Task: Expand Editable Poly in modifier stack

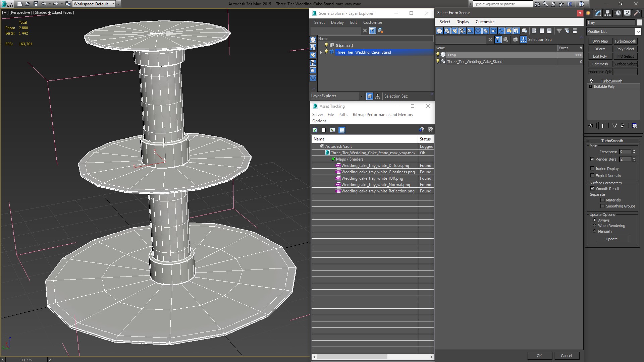Action: (x=591, y=86)
